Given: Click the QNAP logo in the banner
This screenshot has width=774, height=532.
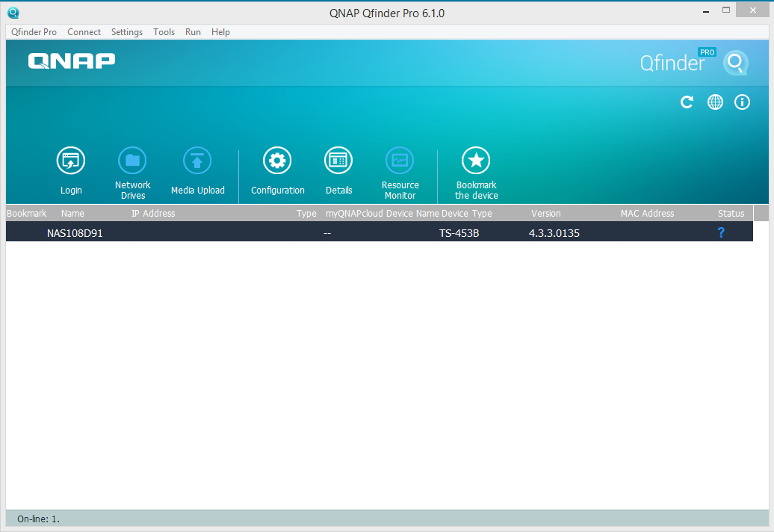Looking at the screenshot, I should [x=72, y=61].
